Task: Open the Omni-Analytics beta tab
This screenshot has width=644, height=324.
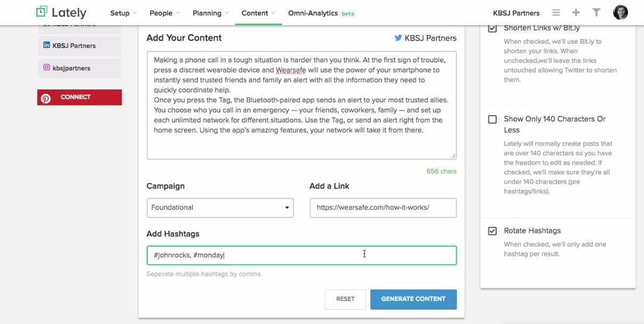Action: pos(321,13)
